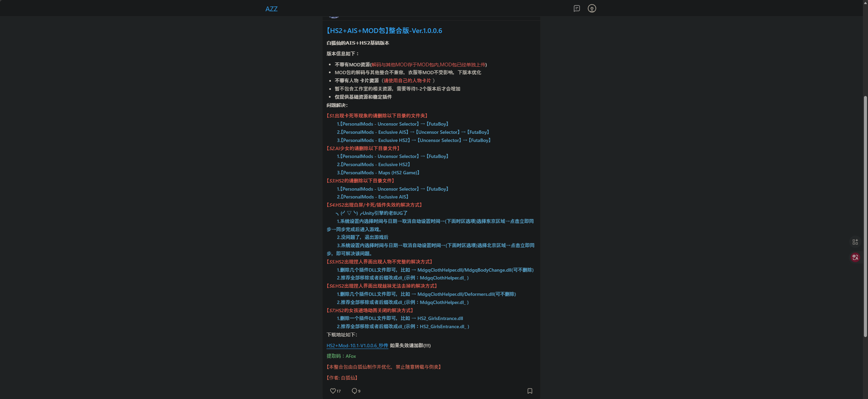Open post comments via the speech bubble icon
Viewport: 868px width, 399px height.
(x=355, y=391)
